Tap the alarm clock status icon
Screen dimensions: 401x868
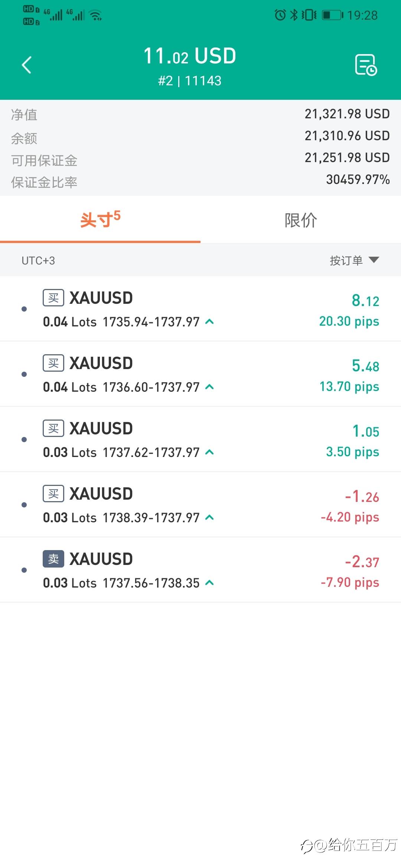[x=280, y=15]
